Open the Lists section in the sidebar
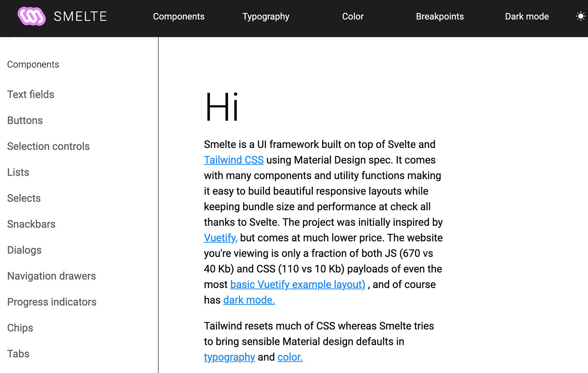 (18, 172)
